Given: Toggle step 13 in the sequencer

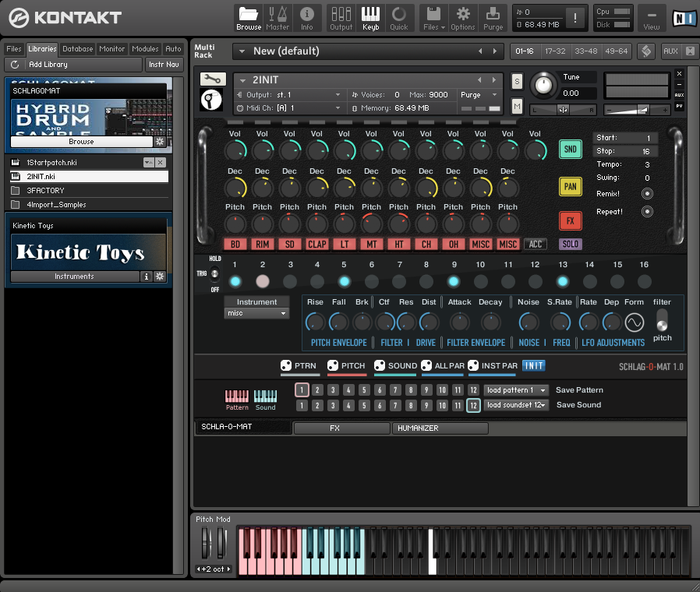Looking at the screenshot, I should pos(563,281).
